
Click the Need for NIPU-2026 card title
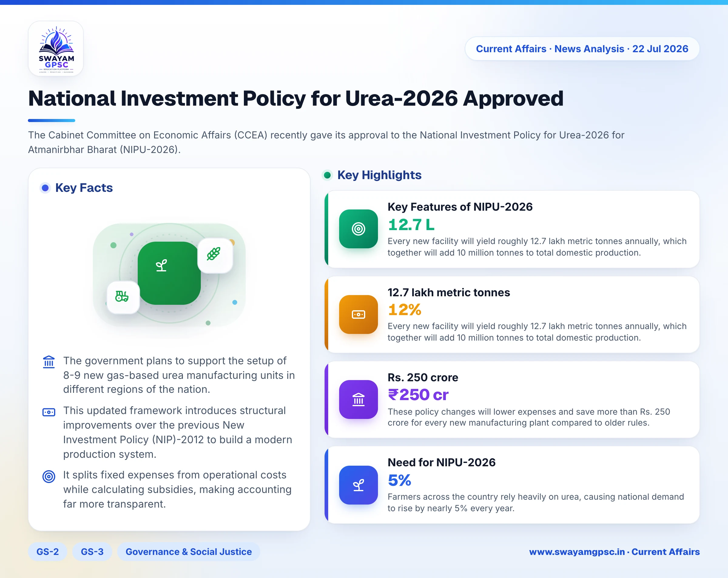point(441,462)
